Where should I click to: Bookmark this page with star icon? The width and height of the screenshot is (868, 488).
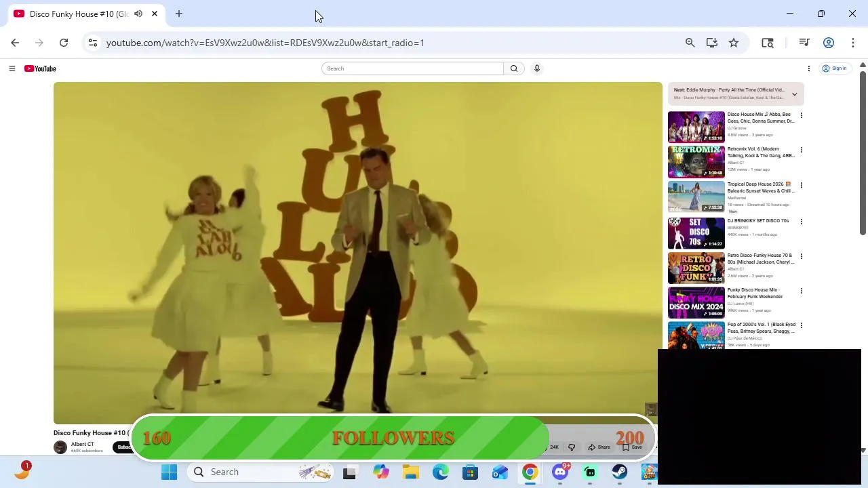pyautogui.click(x=734, y=43)
